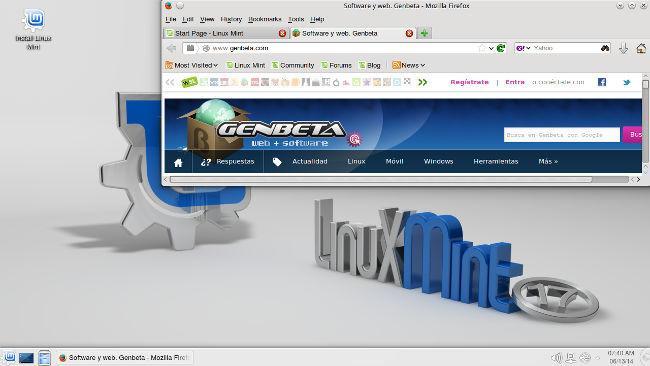650x366 pixels.
Task: Go back with the navigation arrow
Action: (x=171, y=48)
